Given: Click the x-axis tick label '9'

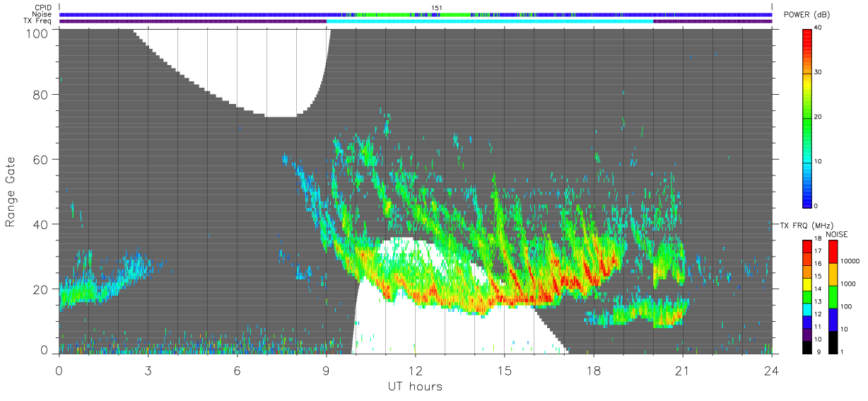Looking at the screenshot, I should [326, 369].
